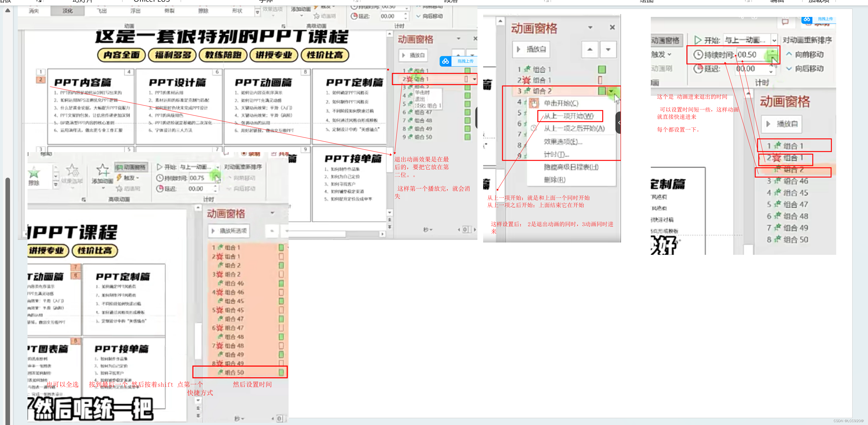Click green timing bar of first 组合 1
Screen dimensions: 868x425
click(601, 69)
